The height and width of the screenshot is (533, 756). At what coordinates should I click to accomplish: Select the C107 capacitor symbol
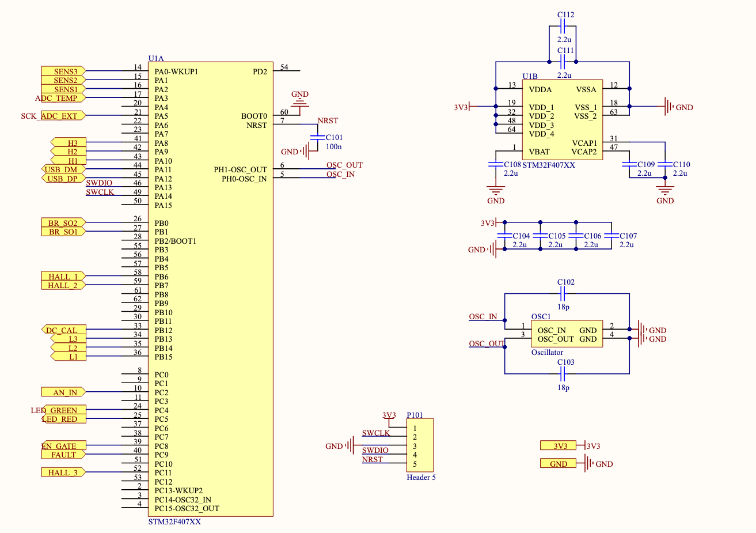611,236
